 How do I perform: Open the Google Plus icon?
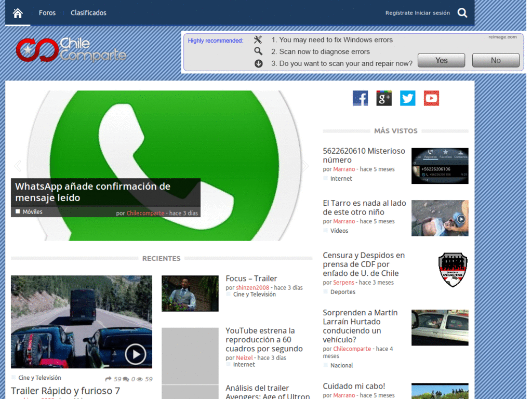(384, 98)
